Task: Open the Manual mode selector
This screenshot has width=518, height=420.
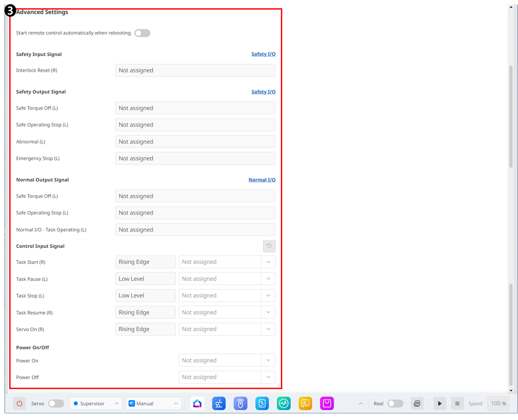Action: (x=153, y=403)
